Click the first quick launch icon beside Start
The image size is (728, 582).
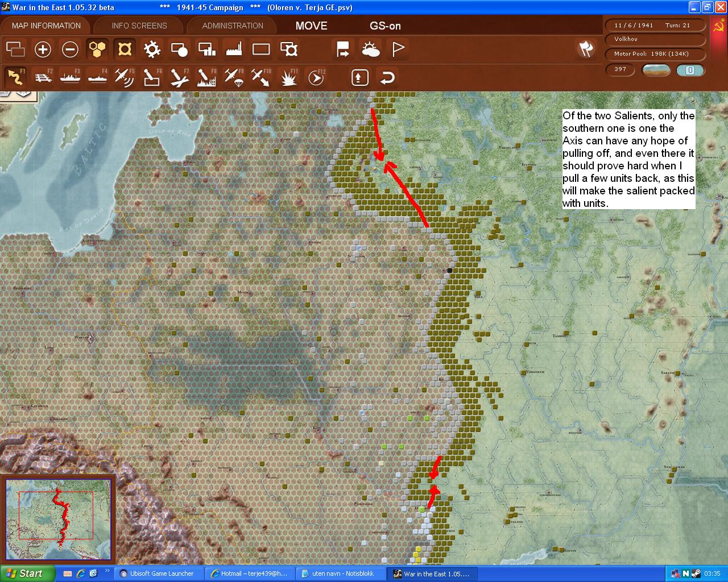coord(68,573)
